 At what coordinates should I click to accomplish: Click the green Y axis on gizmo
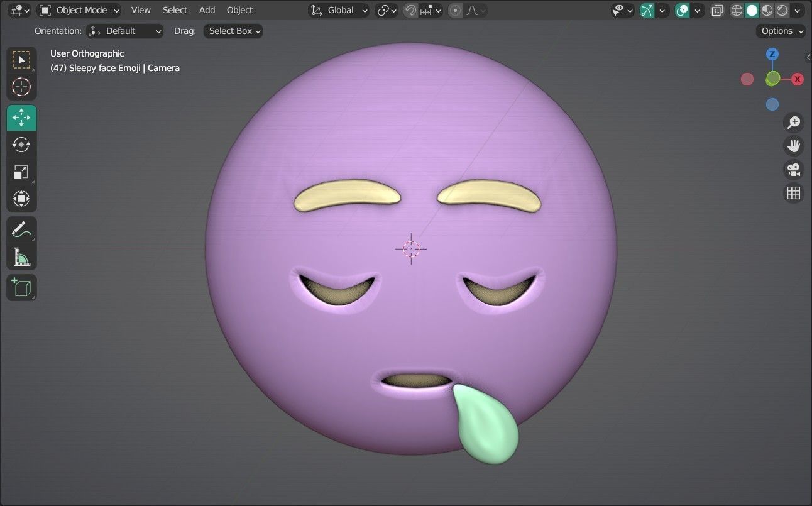tap(773, 79)
